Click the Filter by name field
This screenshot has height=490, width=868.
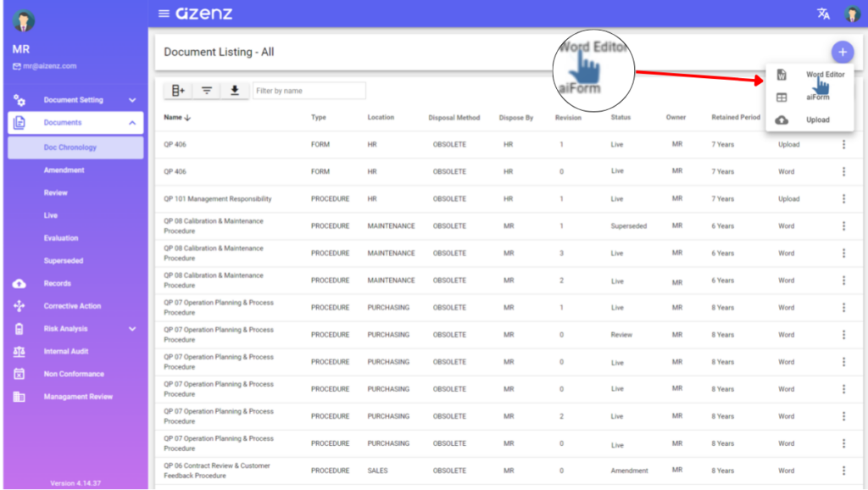coord(309,91)
